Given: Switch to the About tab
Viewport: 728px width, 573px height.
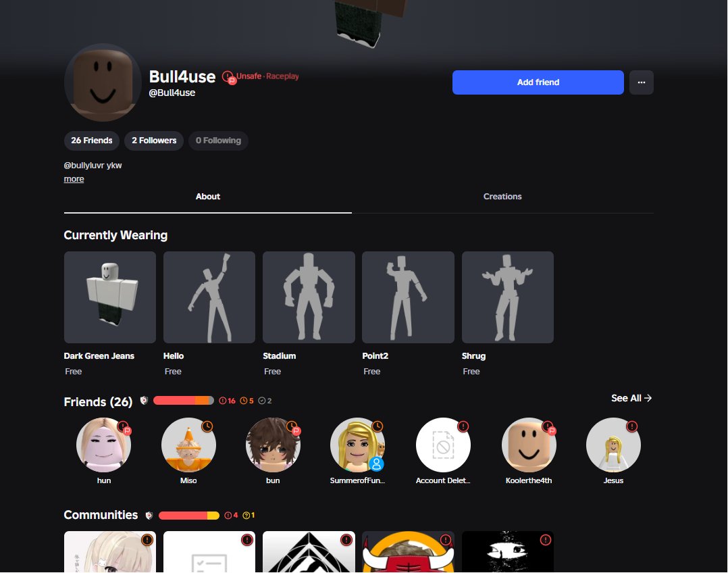Looking at the screenshot, I should [x=207, y=197].
